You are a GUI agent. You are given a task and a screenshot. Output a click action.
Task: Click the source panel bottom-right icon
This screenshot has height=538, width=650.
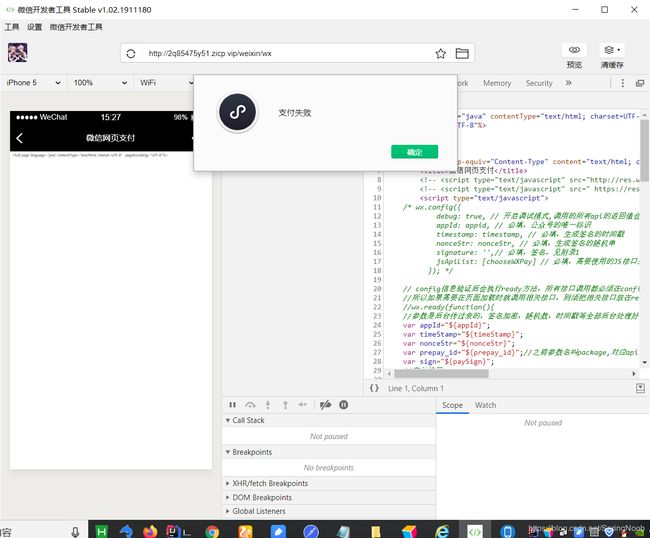coord(640,388)
